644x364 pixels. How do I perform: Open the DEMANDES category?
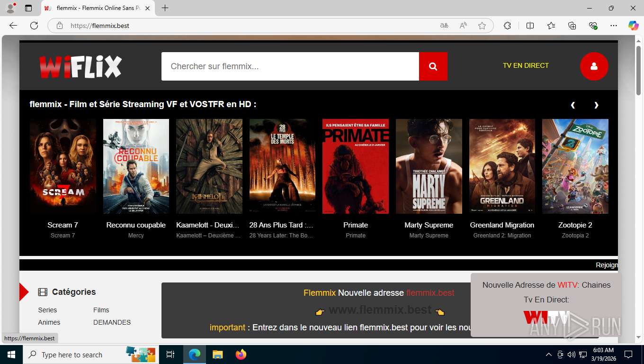point(112,322)
